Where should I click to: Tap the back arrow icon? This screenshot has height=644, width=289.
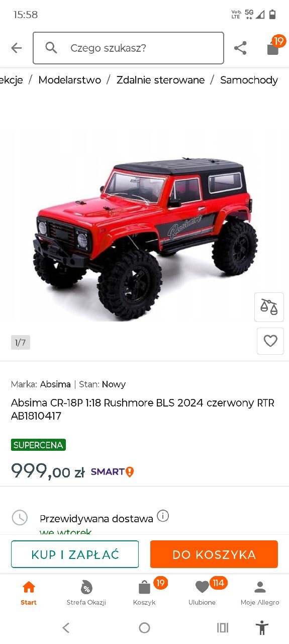pos(17,48)
